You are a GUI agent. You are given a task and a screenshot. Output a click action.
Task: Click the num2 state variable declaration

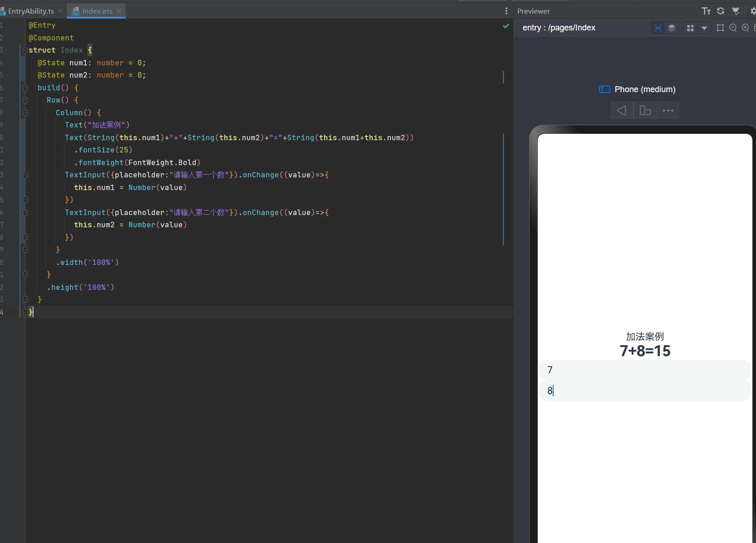[92, 75]
